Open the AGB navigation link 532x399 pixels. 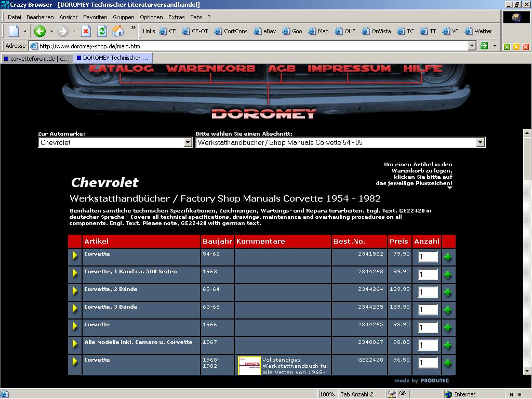click(282, 69)
